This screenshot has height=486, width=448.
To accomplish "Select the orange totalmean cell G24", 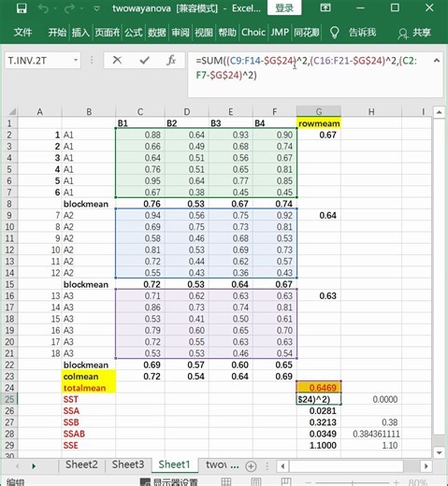I will [319, 388].
